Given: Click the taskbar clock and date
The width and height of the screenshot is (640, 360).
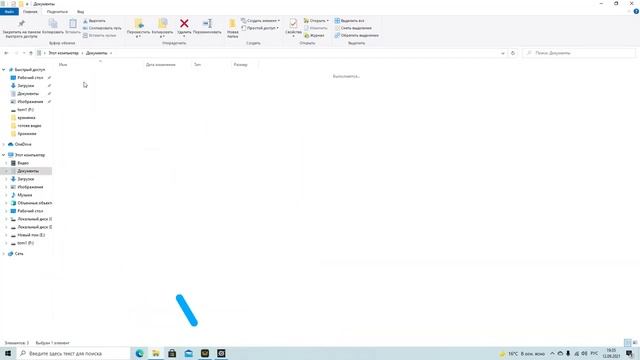Looking at the screenshot, I should coord(611,353).
